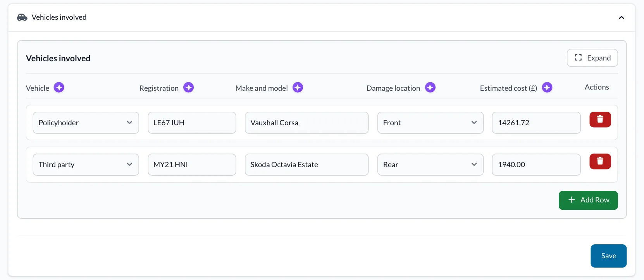The width and height of the screenshot is (644, 280).
Task: Click the sparkle icon beside Make and model
Action: tap(298, 88)
